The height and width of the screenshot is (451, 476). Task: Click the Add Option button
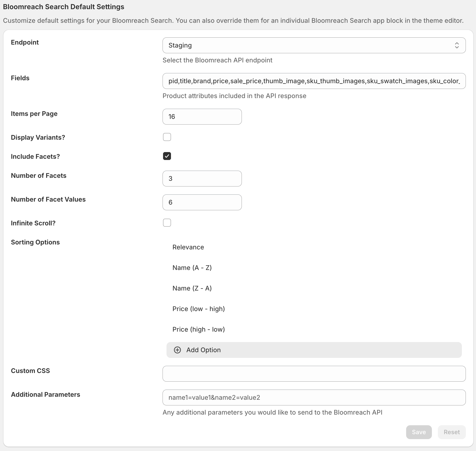314,350
